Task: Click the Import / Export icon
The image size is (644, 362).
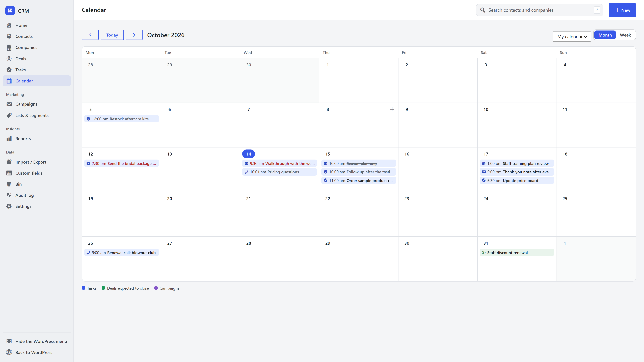Action: [x=9, y=162]
